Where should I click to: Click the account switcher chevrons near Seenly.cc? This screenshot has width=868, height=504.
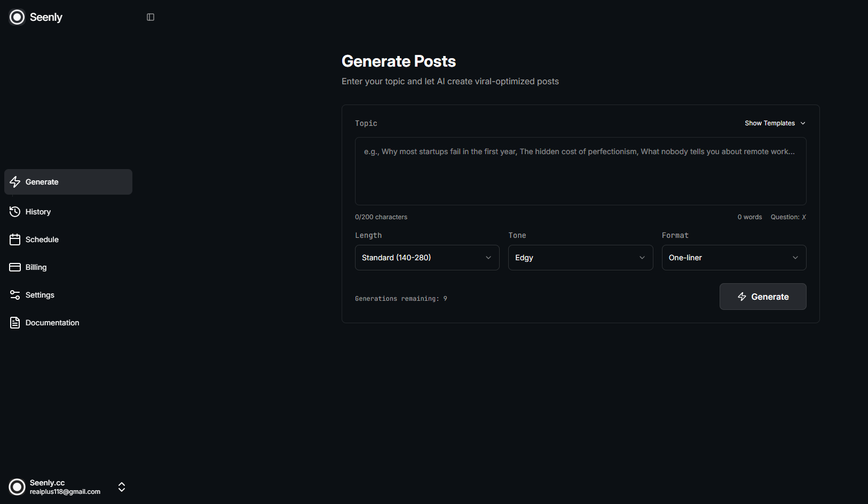[121, 487]
